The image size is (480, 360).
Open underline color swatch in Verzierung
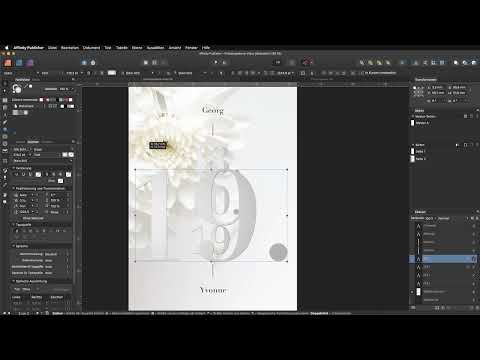38,174
